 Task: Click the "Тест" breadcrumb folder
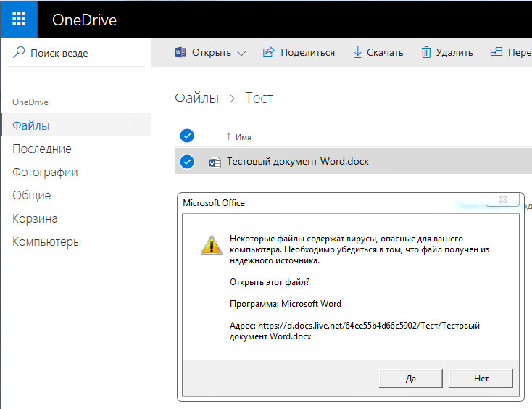[x=259, y=98]
